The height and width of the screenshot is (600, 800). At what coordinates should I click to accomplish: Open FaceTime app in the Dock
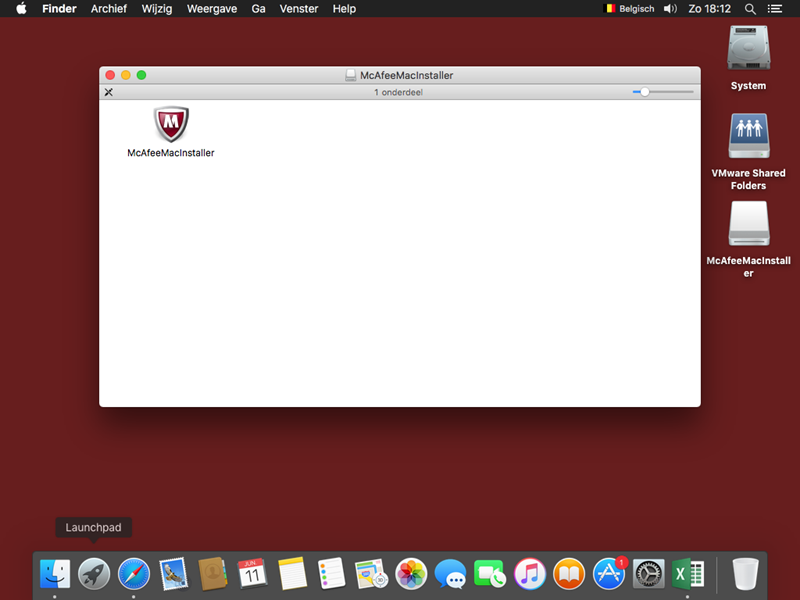pyautogui.click(x=489, y=573)
